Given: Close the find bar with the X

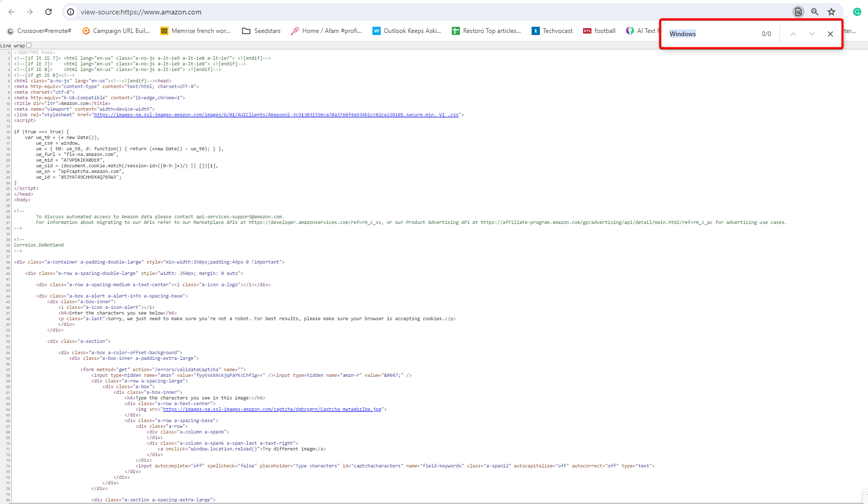Looking at the screenshot, I should click(x=830, y=33).
